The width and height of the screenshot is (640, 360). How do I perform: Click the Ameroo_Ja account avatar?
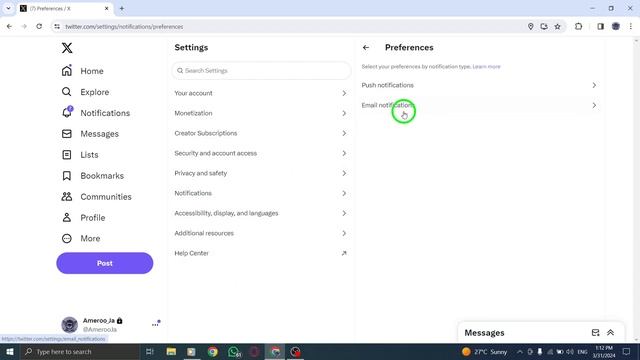[69, 325]
